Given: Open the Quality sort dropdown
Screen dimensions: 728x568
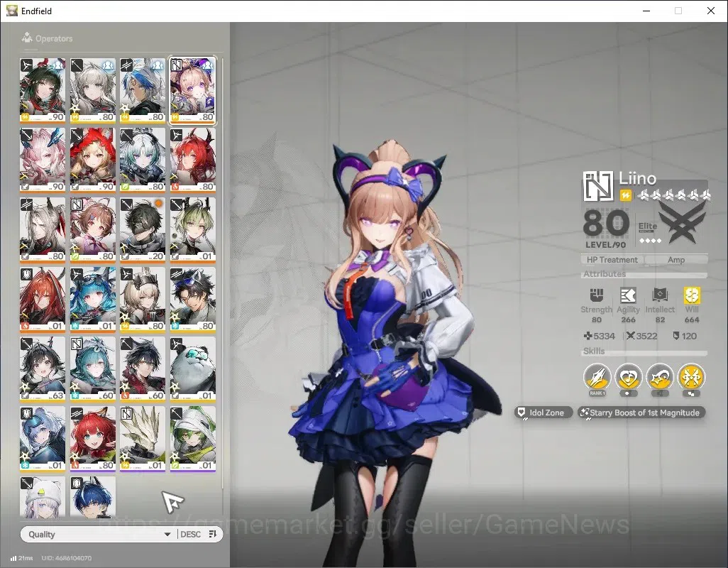Looking at the screenshot, I should tap(99, 534).
